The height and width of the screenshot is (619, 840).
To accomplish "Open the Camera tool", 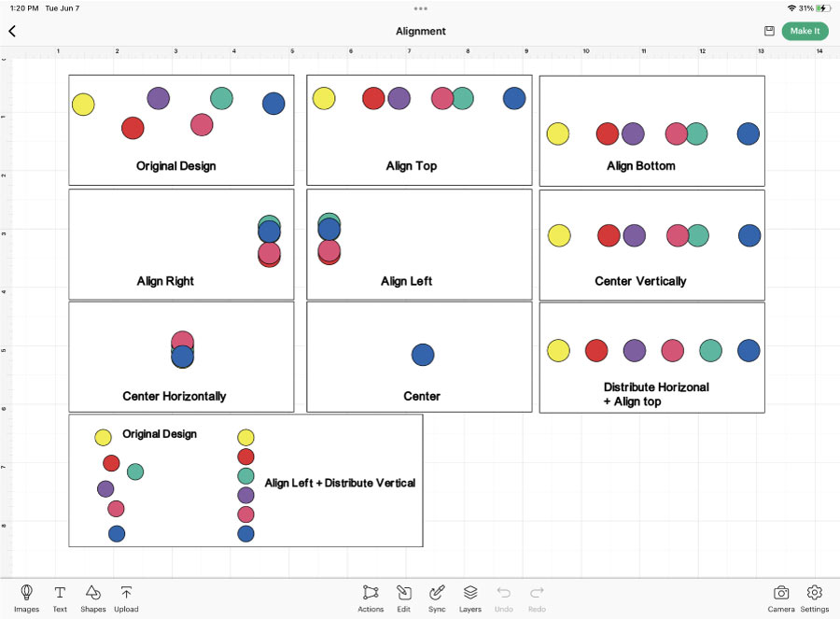I will click(x=781, y=598).
